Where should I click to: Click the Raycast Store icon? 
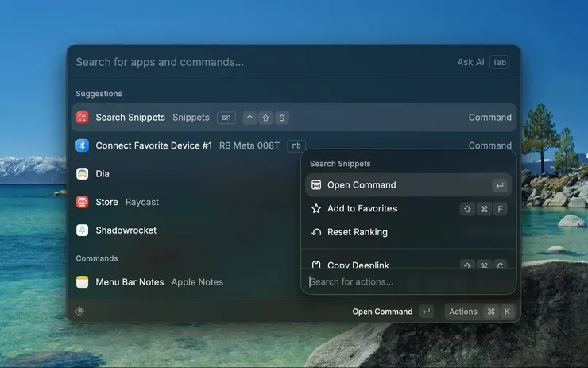pos(82,202)
